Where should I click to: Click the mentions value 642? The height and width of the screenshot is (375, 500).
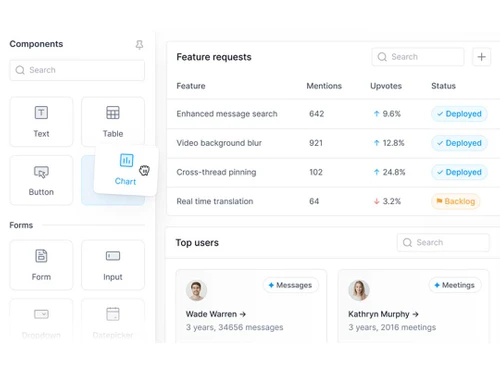tap(317, 114)
